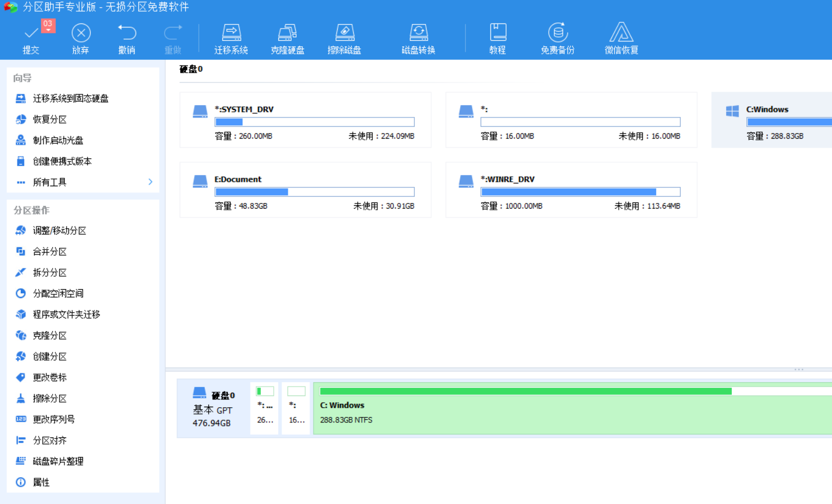This screenshot has width=832, height=504.
Task: Click the 未使用：224.09MB value
Action: 381,136
